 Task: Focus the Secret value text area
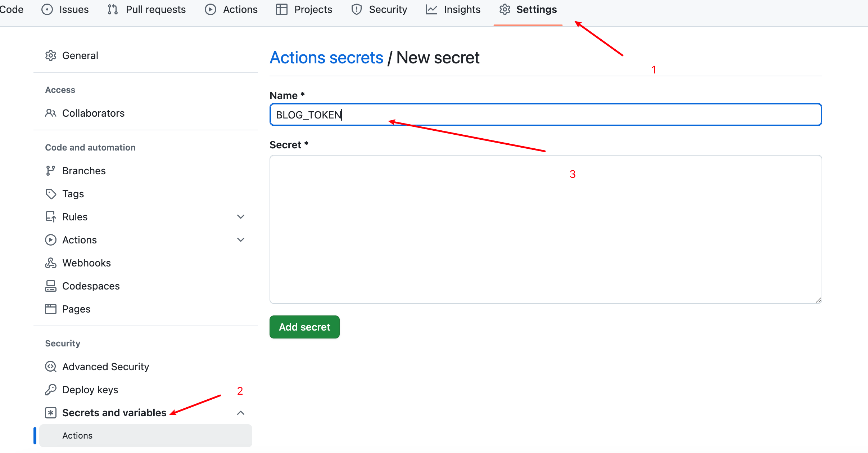point(546,229)
